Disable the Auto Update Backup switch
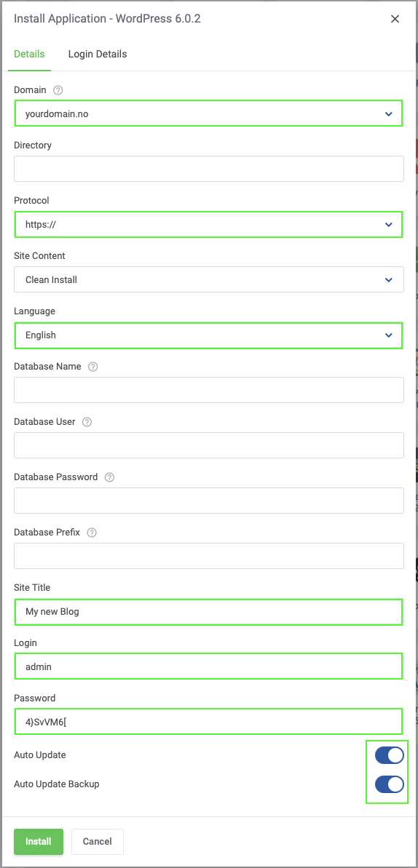This screenshot has height=868, width=418. 389,784
